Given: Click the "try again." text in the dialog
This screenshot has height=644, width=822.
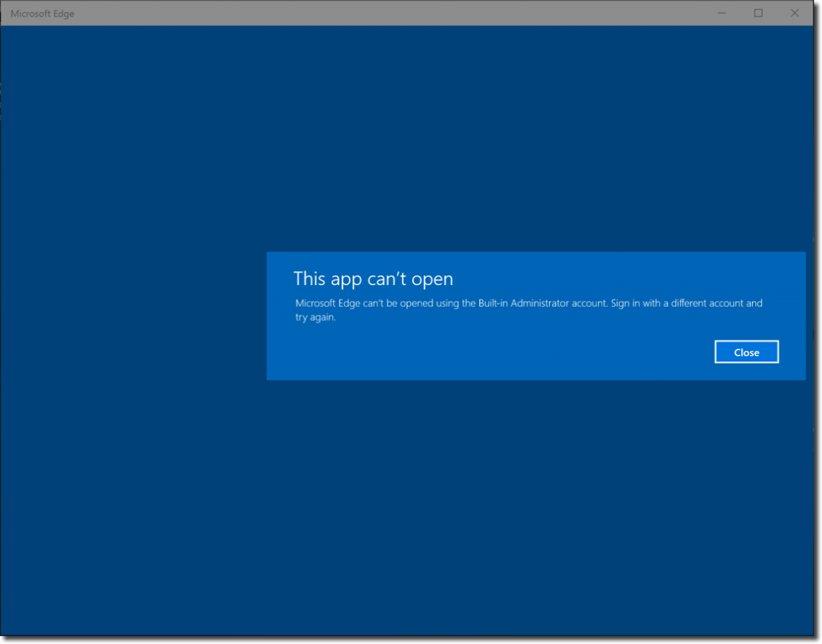Looking at the screenshot, I should [315, 317].
